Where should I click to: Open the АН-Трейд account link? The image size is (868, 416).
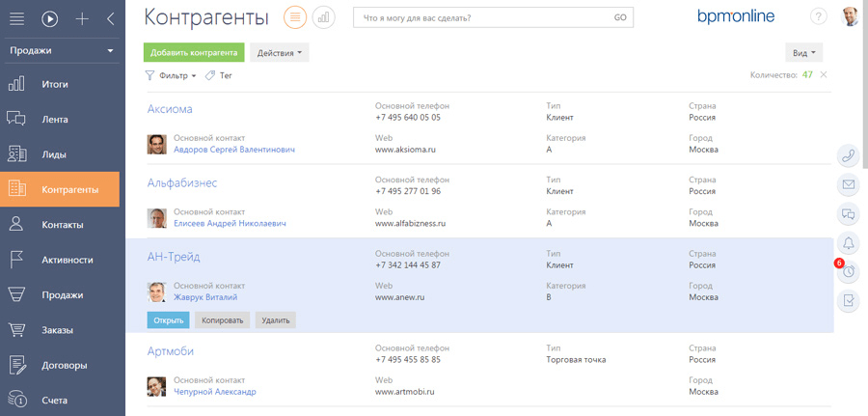174,257
